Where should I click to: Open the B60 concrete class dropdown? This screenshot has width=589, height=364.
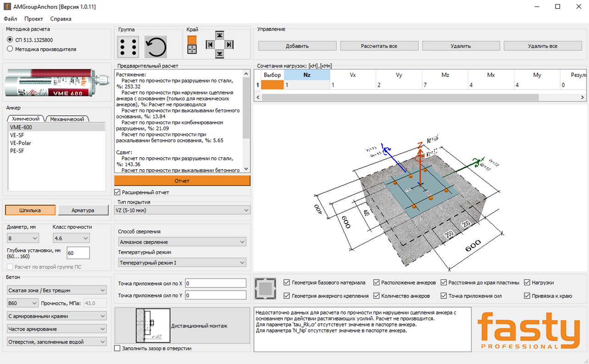22,303
